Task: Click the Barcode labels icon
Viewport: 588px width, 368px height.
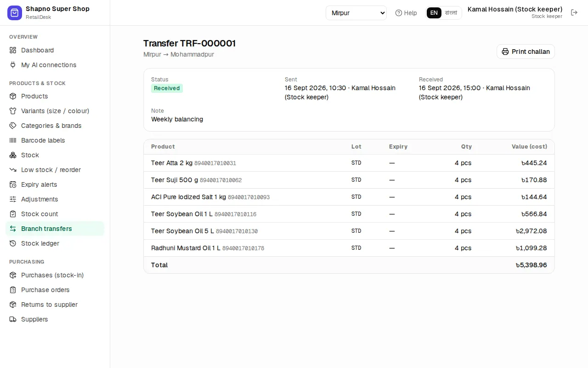Action: pyautogui.click(x=13, y=140)
